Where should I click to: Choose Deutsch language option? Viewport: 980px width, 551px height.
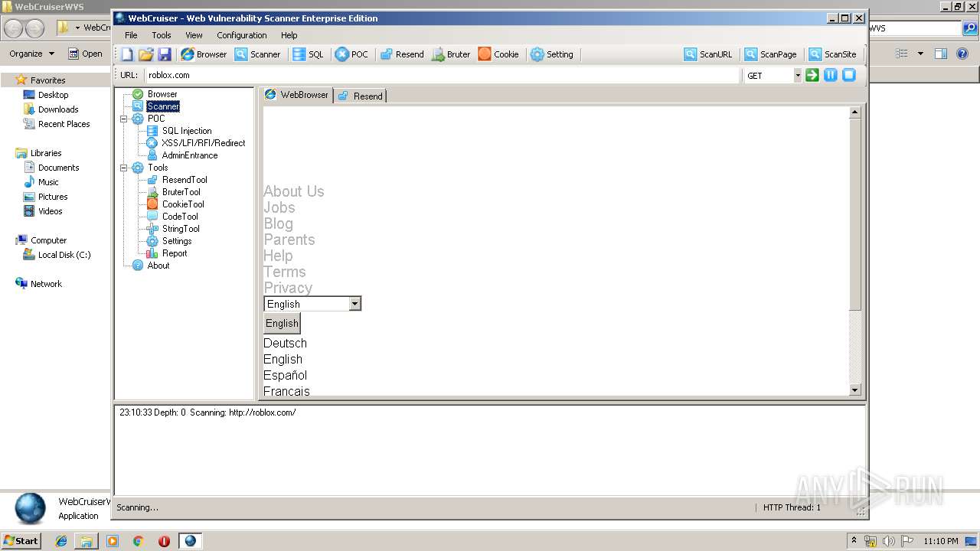tap(285, 344)
